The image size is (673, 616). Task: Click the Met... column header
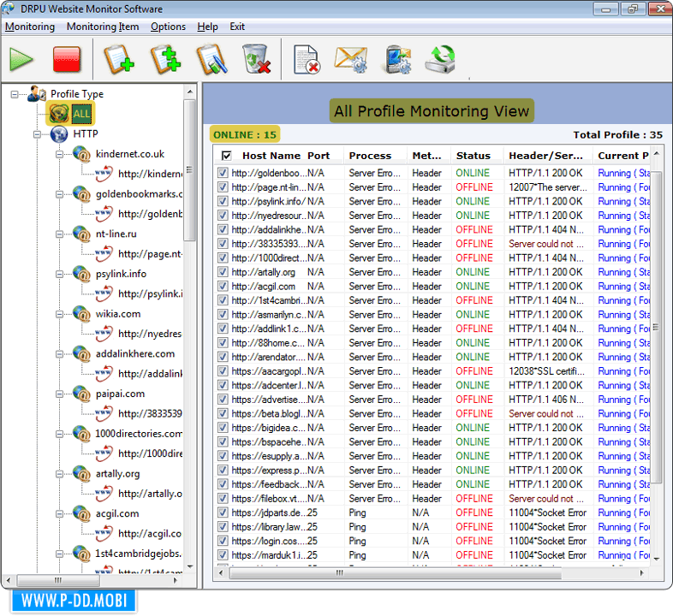(428, 156)
